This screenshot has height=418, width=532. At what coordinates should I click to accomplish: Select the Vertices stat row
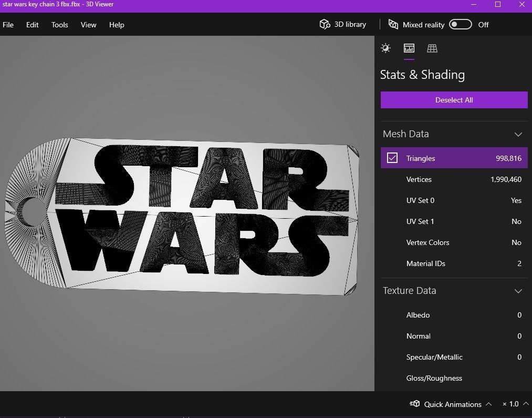(x=454, y=179)
